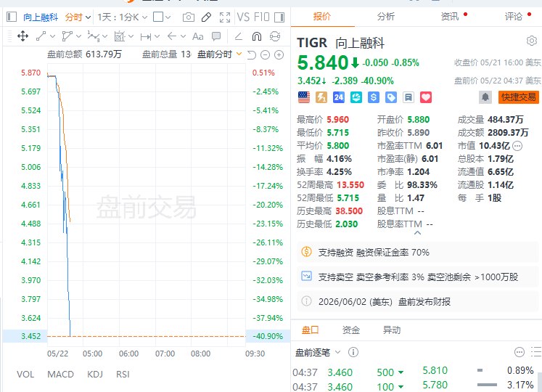Image resolution: width=542 pixels, height=392 pixels.
Task: Click the 快捷交易 button
Action: click(x=519, y=97)
